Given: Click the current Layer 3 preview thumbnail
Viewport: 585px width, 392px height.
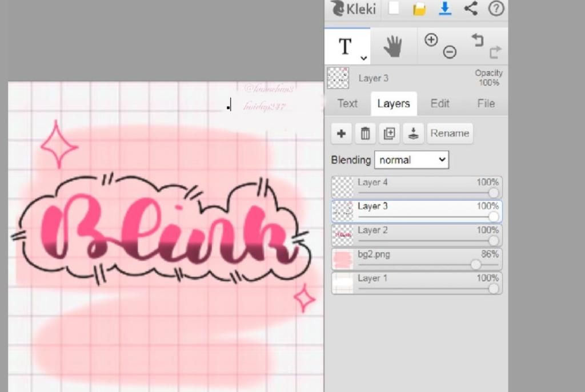Looking at the screenshot, I should (338, 78).
